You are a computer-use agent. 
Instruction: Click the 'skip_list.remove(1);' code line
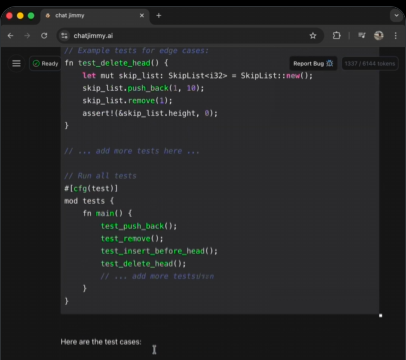[x=127, y=101]
